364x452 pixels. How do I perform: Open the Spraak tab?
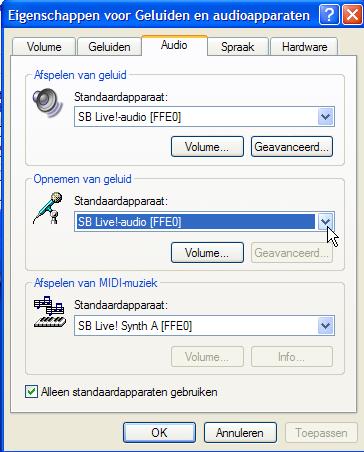click(238, 47)
